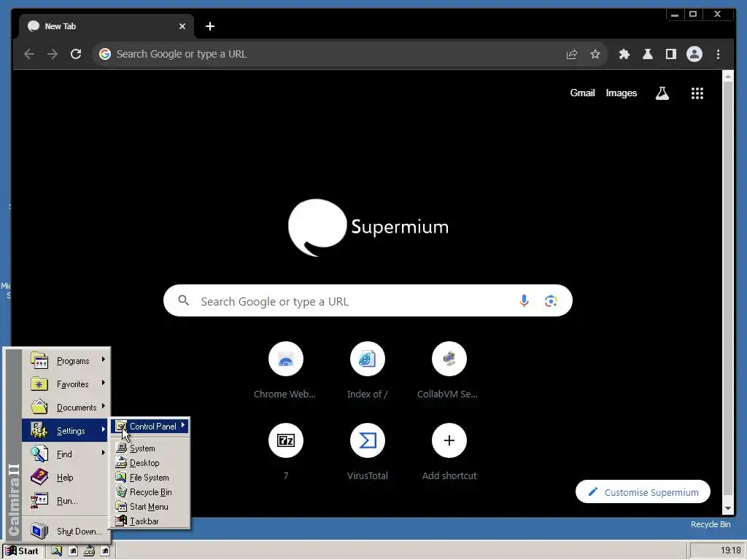Screen dimensions: 747x560
Task: Click the Start button on the taskbar
Action: [23, 551]
